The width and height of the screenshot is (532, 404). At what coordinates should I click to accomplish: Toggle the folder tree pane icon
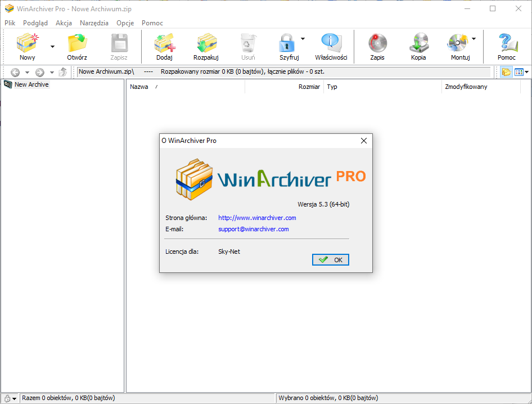tap(506, 72)
